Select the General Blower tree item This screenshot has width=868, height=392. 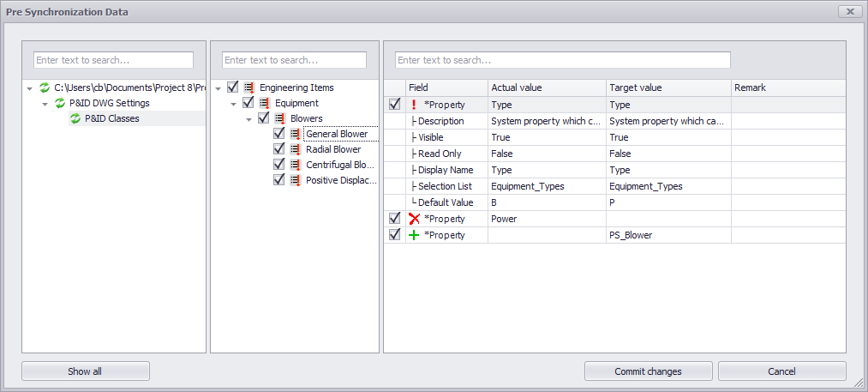tap(337, 134)
